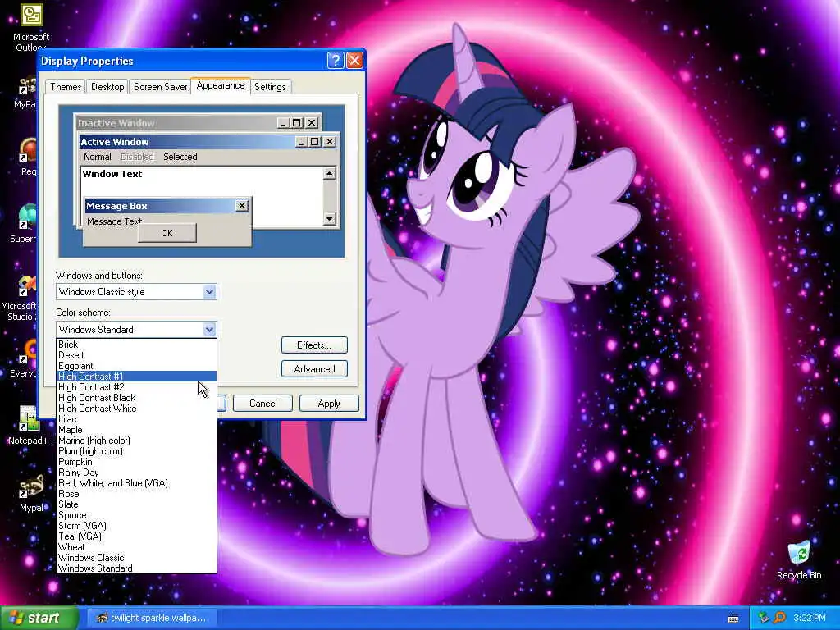
Task: Select High Contrast #2 scheme
Action: coord(137,387)
